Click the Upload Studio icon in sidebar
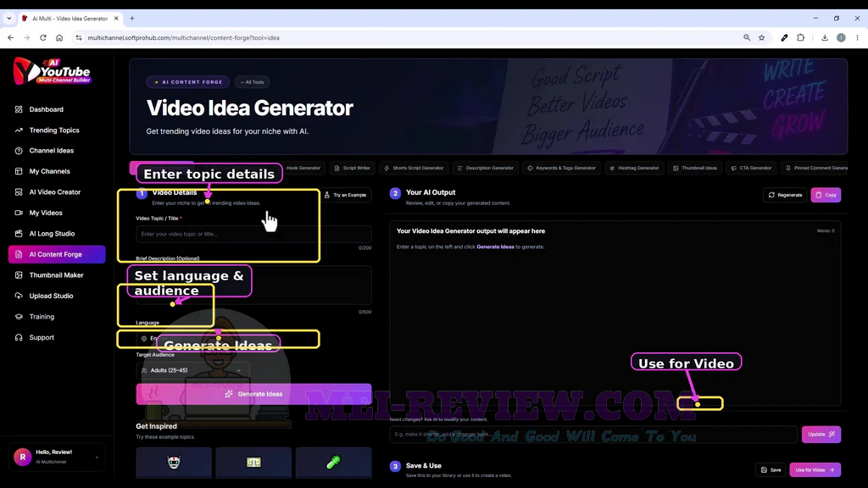Screen dimensions: 868x488 click(x=19, y=296)
